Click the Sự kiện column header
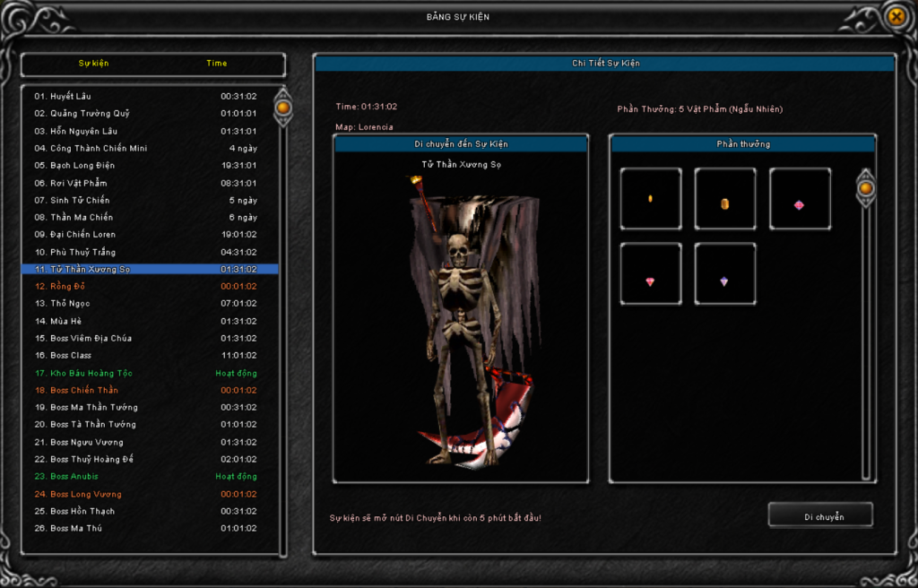The image size is (918, 588). [93, 64]
